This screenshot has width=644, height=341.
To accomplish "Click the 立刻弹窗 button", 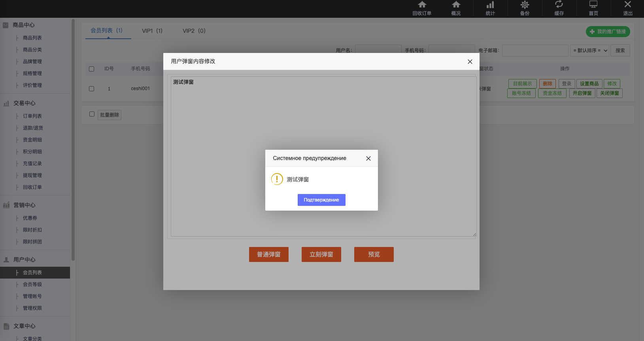I will pyautogui.click(x=321, y=254).
